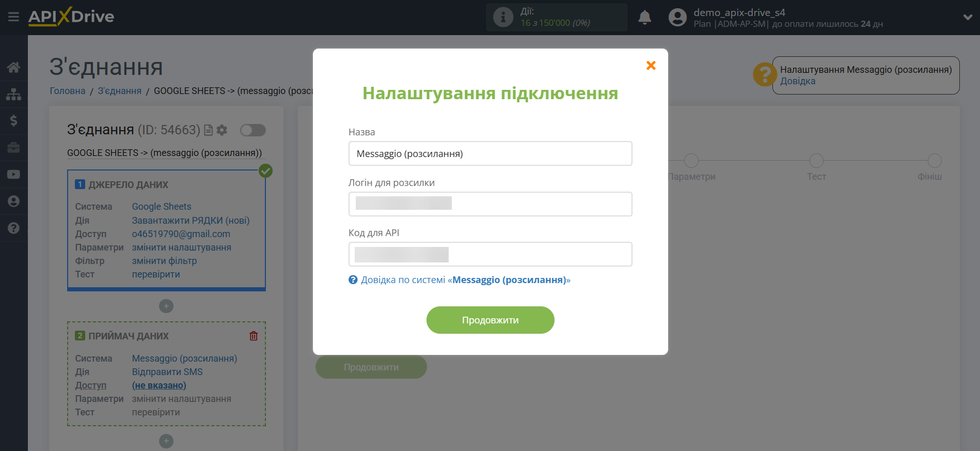Click the o46519790@gmail.com access link
This screenshot has width=980, height=451.
181,234
